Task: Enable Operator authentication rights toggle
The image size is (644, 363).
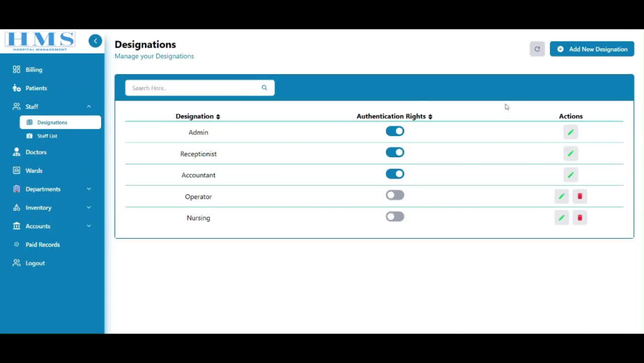Action: tap(395, 195)
